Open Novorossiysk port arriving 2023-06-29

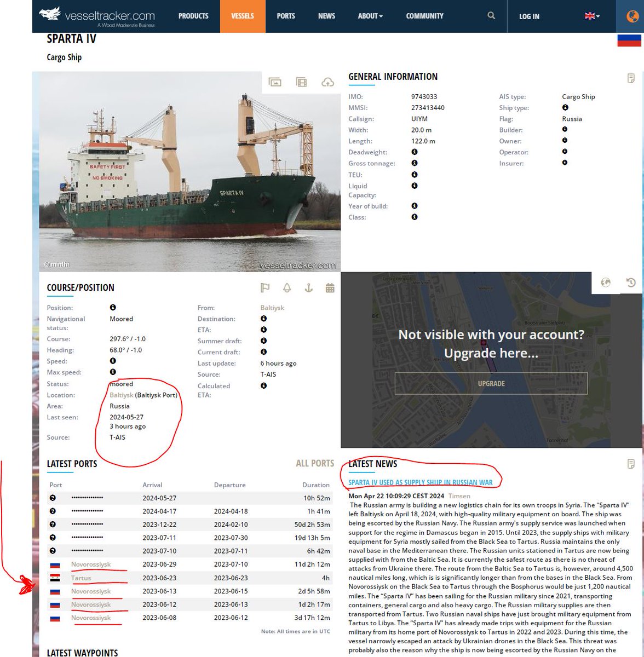click(x=91, y=564)
